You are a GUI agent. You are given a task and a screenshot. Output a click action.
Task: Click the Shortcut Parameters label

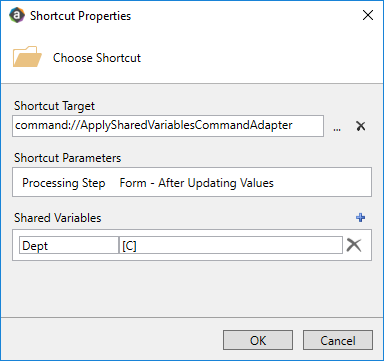pyautogui.click(x=67, y=158)
